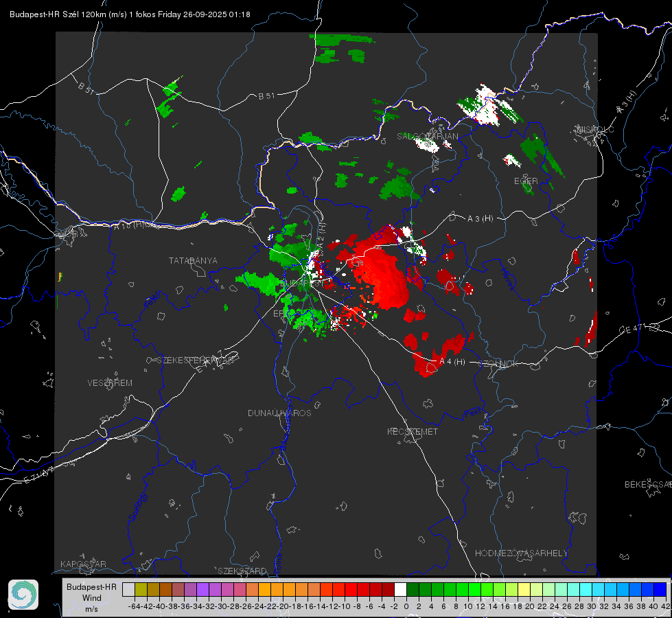This screenshot has width=672, height=618.
Task: Click the swirl weather service logo
Action: 23,595
